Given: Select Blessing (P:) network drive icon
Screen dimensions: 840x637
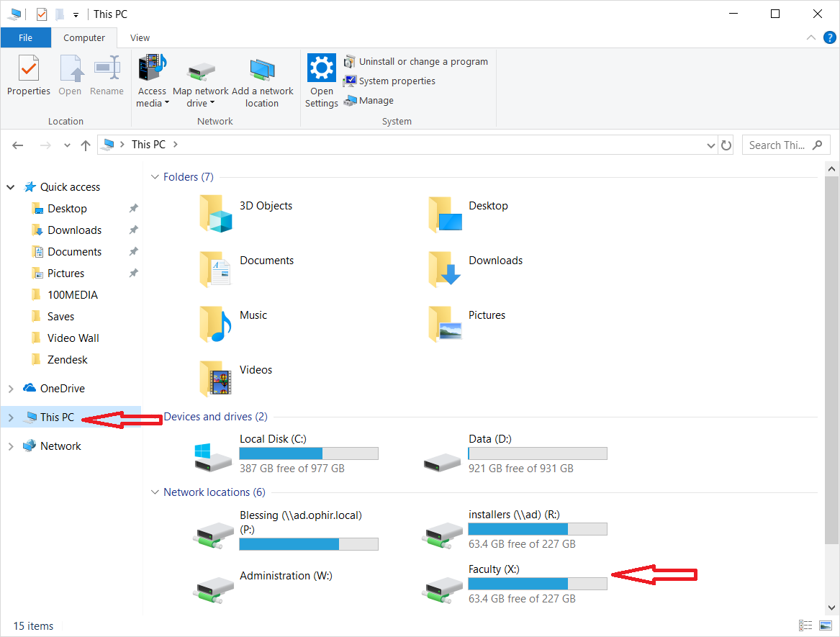Looking at the screenshot, I should click(x=212, y=536).
